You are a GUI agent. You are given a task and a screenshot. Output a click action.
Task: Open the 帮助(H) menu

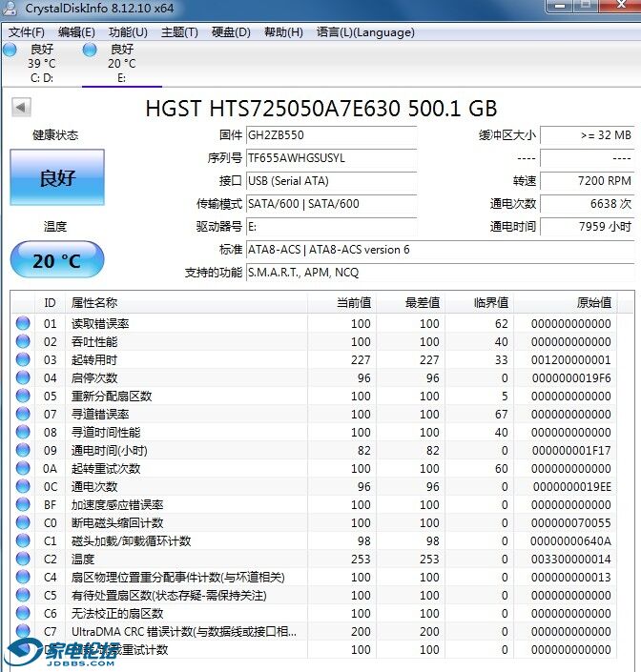click(283, 32)
